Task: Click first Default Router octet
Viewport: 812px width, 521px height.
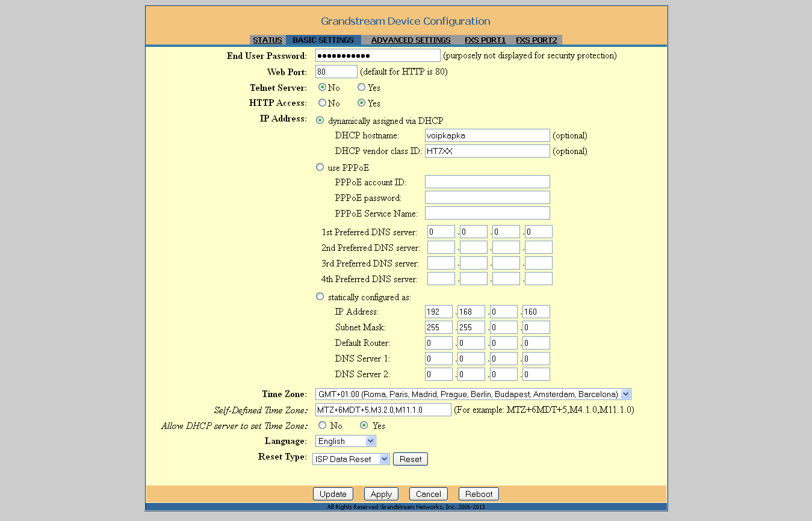Action: [x=439, y=343]
